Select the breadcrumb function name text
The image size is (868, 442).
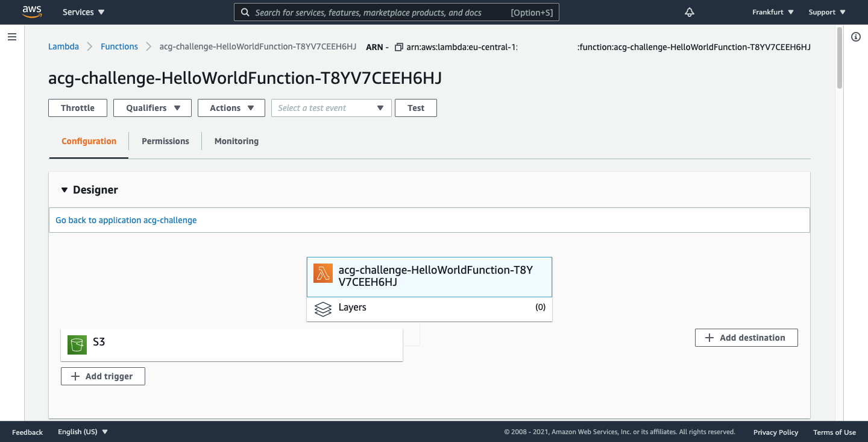(x=258, y=46)
